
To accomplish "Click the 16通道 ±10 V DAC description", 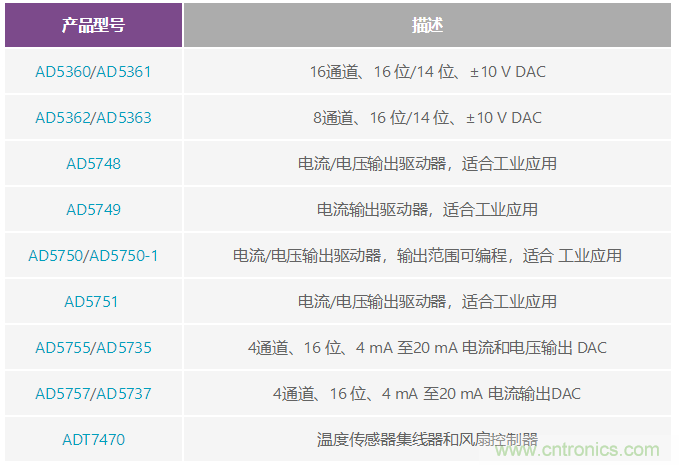I will click(x=427, y=72).
